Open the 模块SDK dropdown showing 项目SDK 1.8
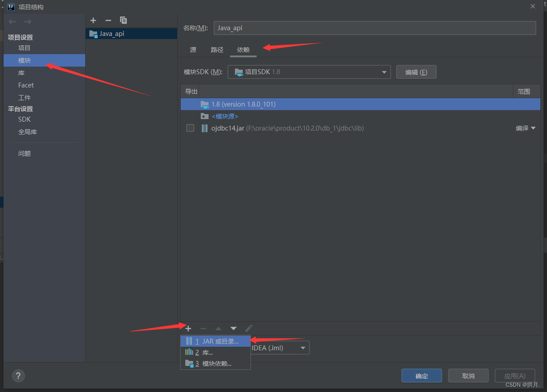Image resolution: width=547 pixels, height=392 pixels. point(309,72)
